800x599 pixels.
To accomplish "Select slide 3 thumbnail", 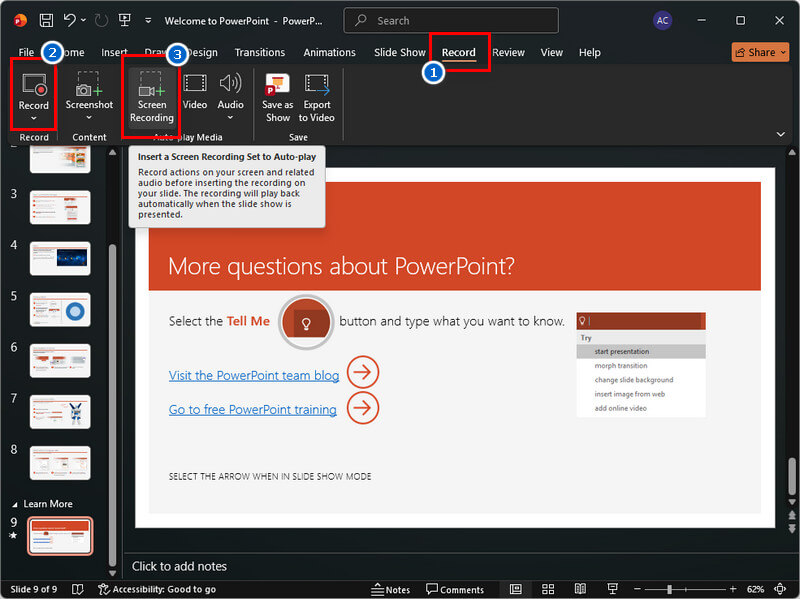I will [x=60, y=207].
